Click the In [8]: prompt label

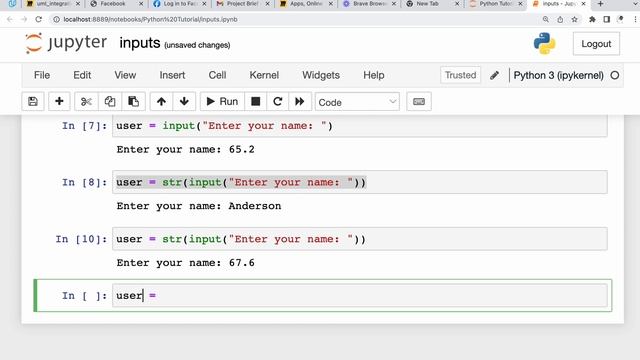point(84,182)
